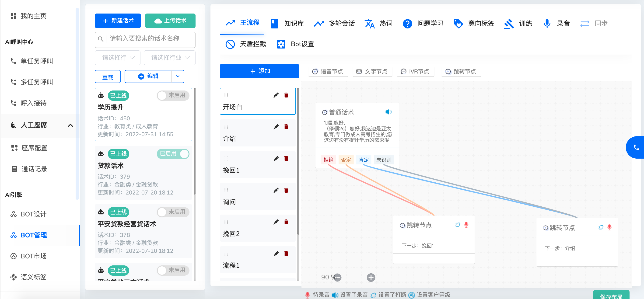
Task: Open the 录音 tab
Action: (556, 24)
